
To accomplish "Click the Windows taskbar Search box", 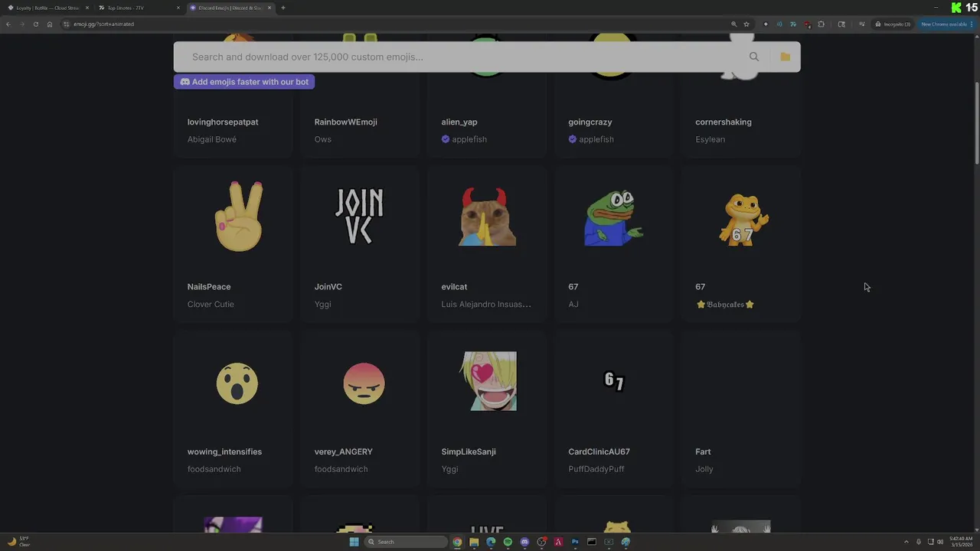I will [405, 542].
